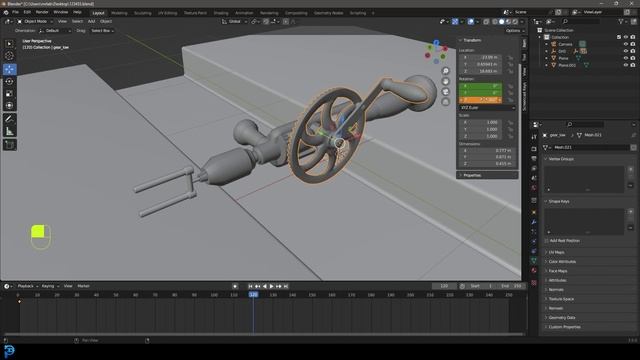640x360 pixels.
Task: Open the Options dropdown in viewport
Action: pyautogui.click(x=514, y=31)
